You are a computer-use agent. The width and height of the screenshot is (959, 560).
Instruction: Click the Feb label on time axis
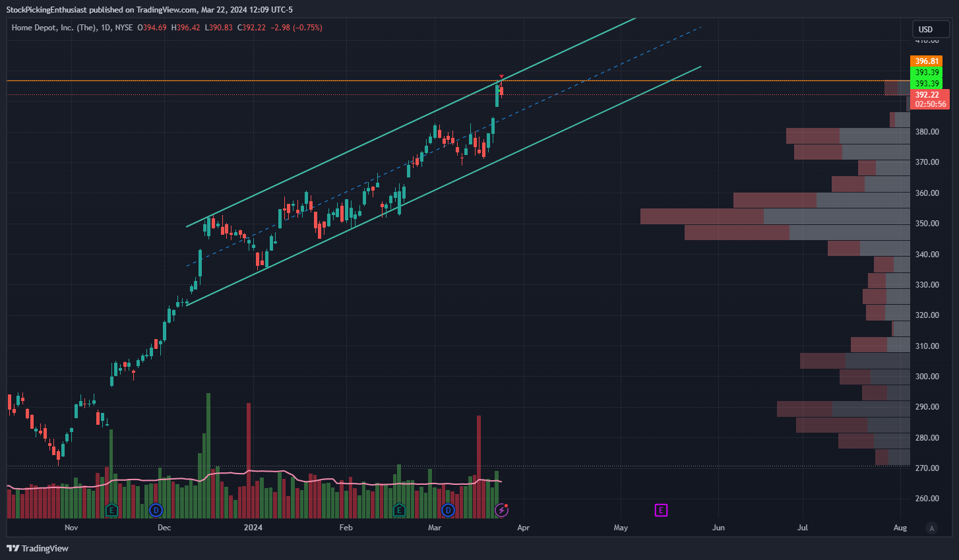point(346,528)
